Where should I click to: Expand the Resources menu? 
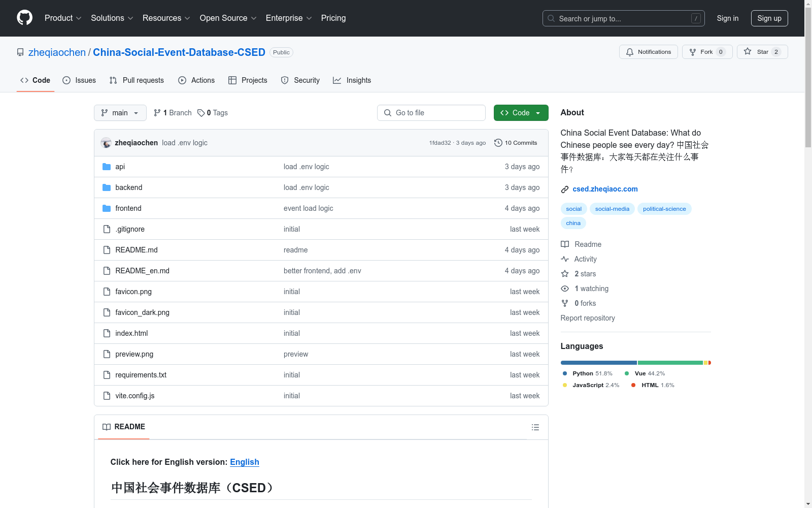[166, 18]
